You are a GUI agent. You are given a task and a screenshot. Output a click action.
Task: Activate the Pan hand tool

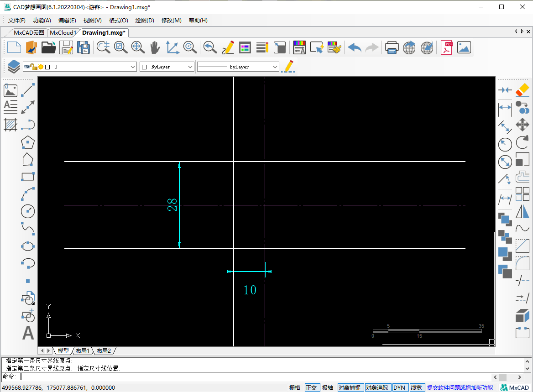point(155,47)
